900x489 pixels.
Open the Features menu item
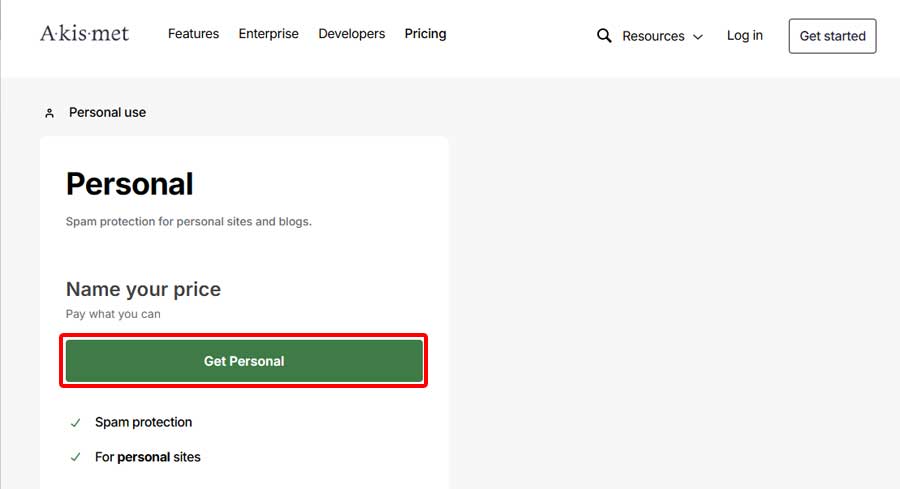click(x=193, y=34)
